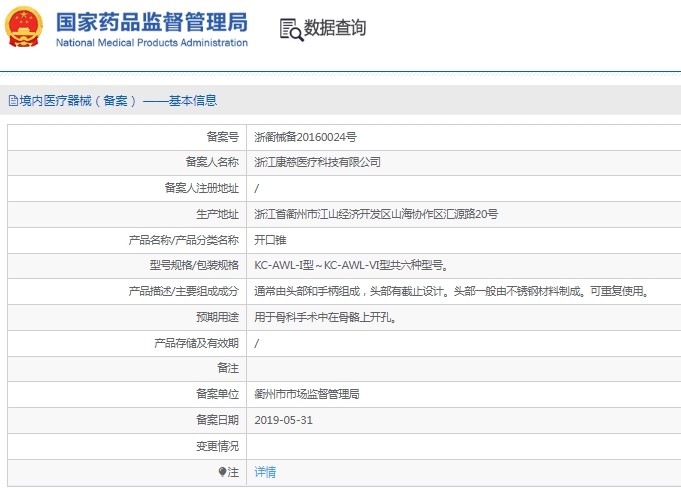Click the 备案日期 label
681x492 pixels.
point(218,420)
